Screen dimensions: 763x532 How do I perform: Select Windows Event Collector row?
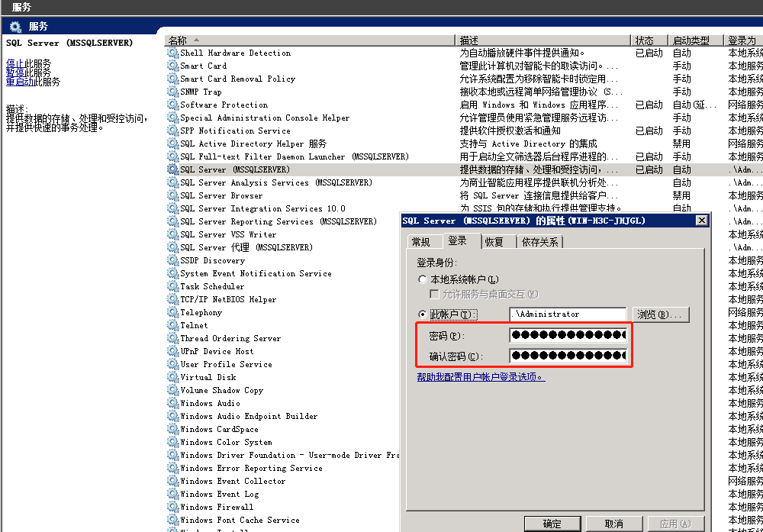[x=282, y=481]
